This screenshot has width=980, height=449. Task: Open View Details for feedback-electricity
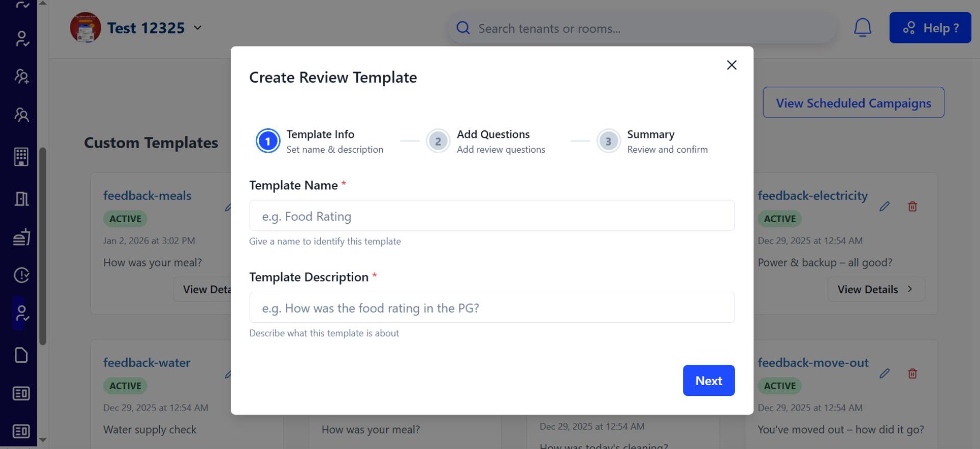tap(875, 290)
